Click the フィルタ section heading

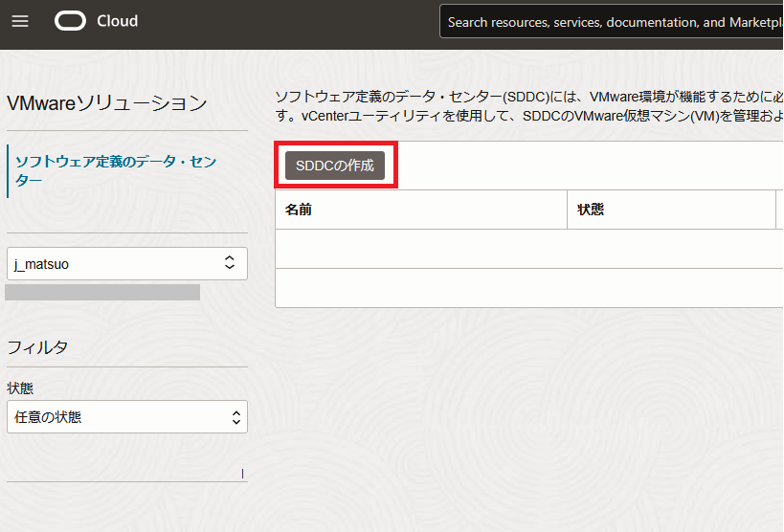click(37, 347)
